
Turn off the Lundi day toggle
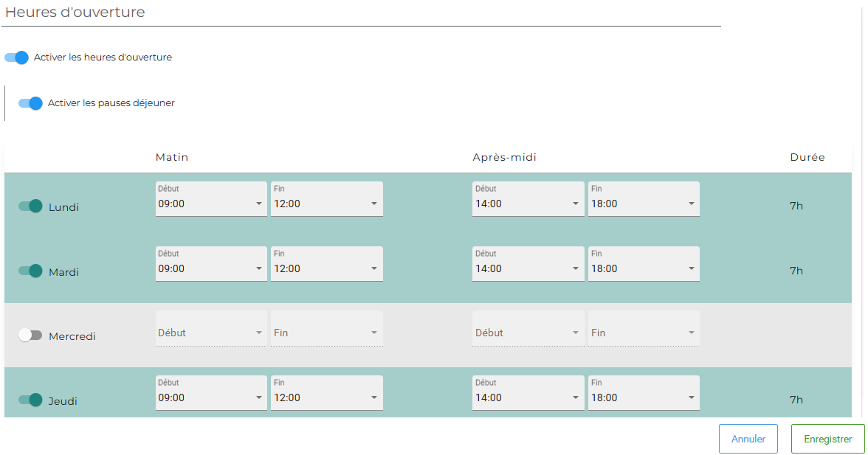click(30, 206)
